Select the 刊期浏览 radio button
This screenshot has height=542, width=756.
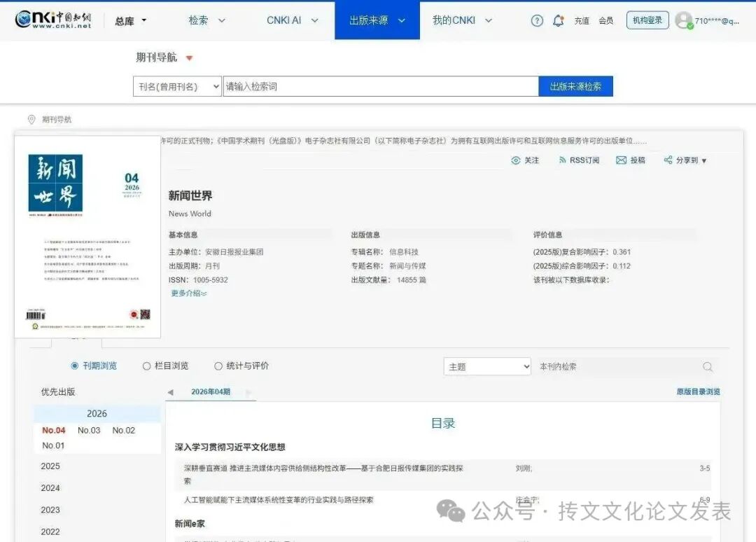[74, 366]
